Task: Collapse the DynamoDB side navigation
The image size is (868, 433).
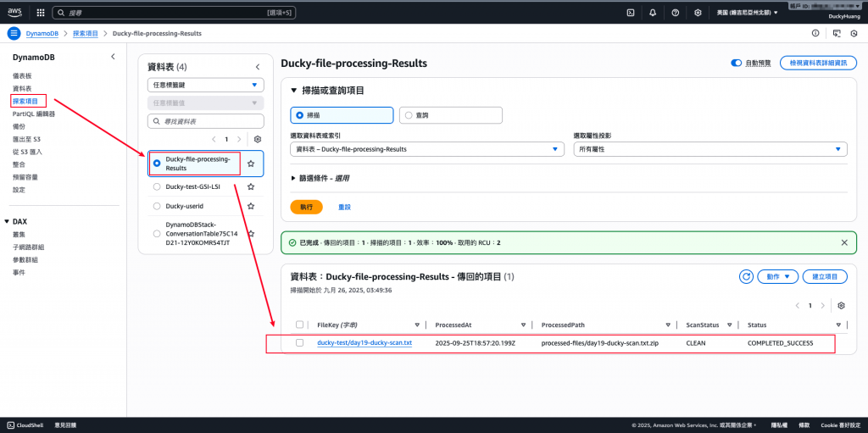Action: [x=113, y=57]
